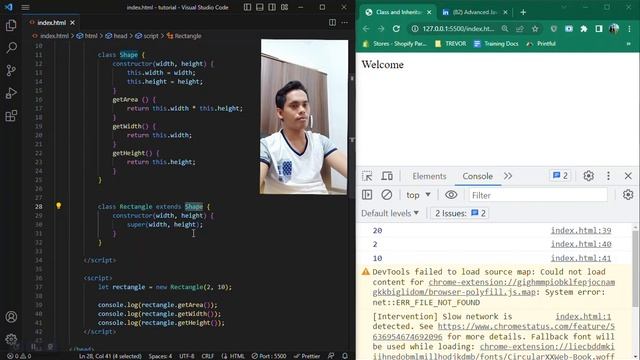Open the Training Docs bookmark
Image resolution: width=640 pixels, height=360 pixels.
(496, 44)
